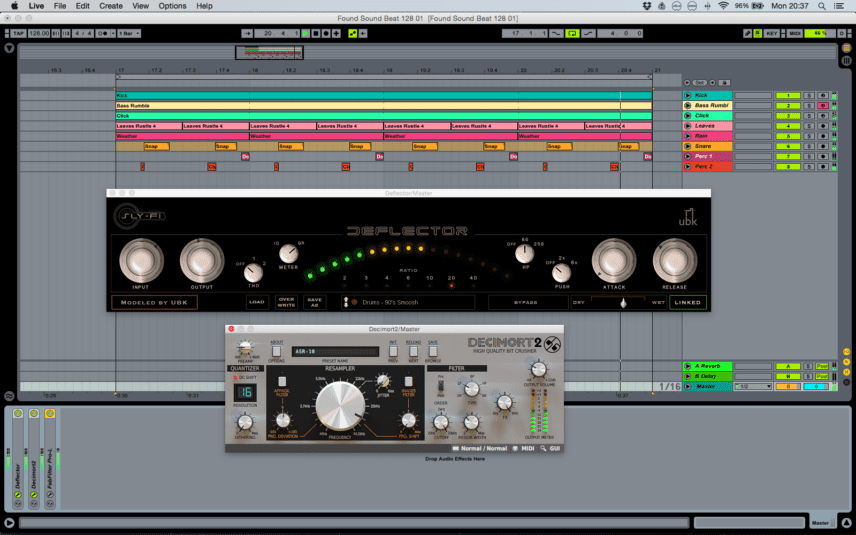Click the Deflector INPUT knob
The image size is (856, 535).
[x=141, y=260]
